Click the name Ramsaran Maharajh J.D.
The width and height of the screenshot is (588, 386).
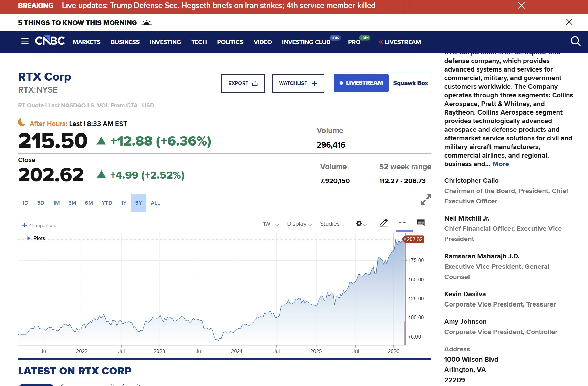pos(482,256)
